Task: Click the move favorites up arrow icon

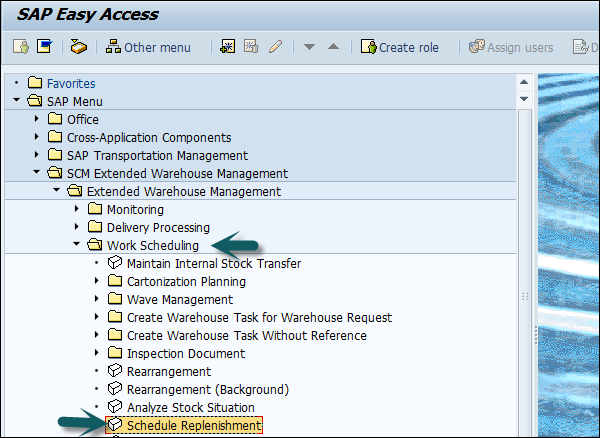Action: 333,47
